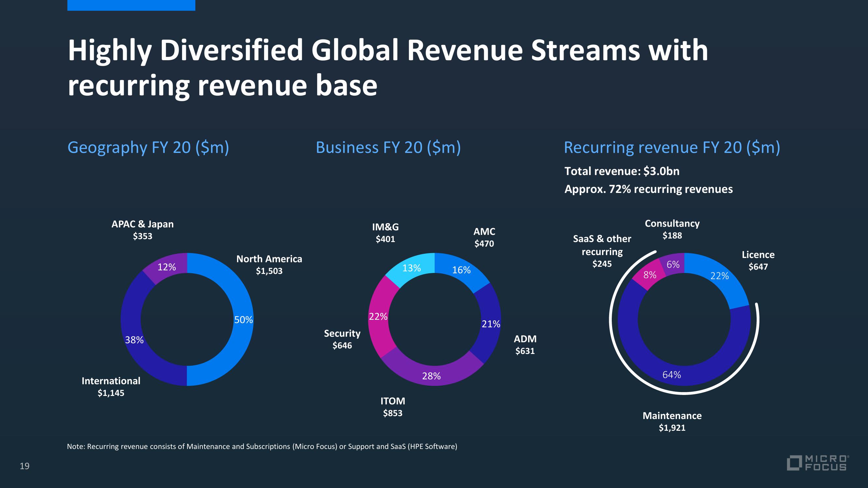868x488 pixels.
Task: Click the 'Licence' label
Action: tap(758, 255)
